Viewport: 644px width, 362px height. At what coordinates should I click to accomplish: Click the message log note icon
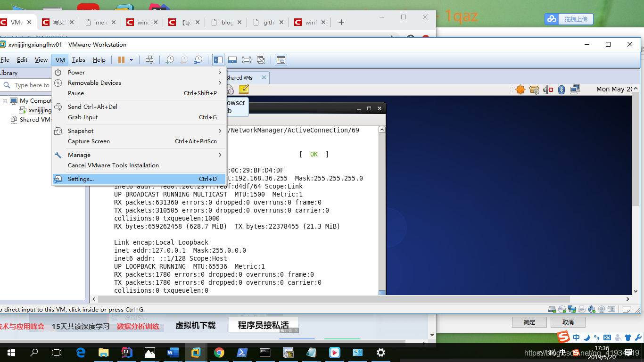click(626, 309)
